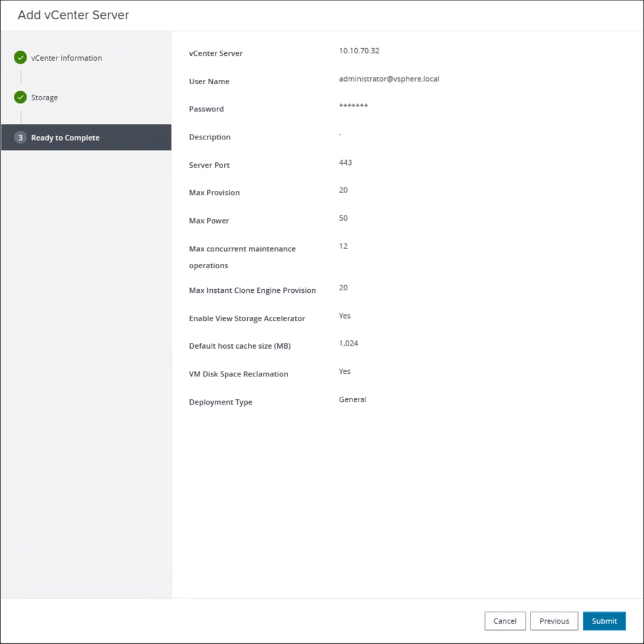644x644 pixels.
Task: Click the step 3 number badge
Action: 20,138
